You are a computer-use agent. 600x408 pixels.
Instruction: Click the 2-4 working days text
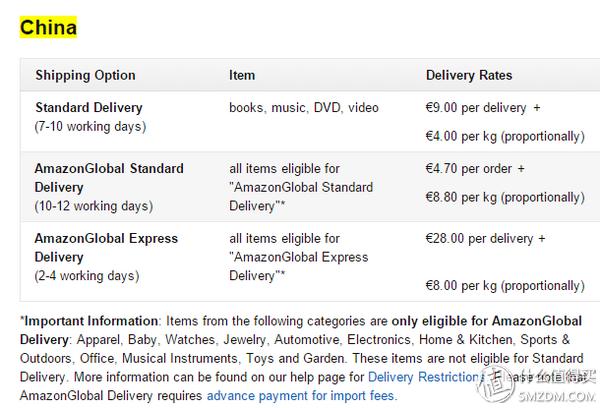click(x=87, y=276)
